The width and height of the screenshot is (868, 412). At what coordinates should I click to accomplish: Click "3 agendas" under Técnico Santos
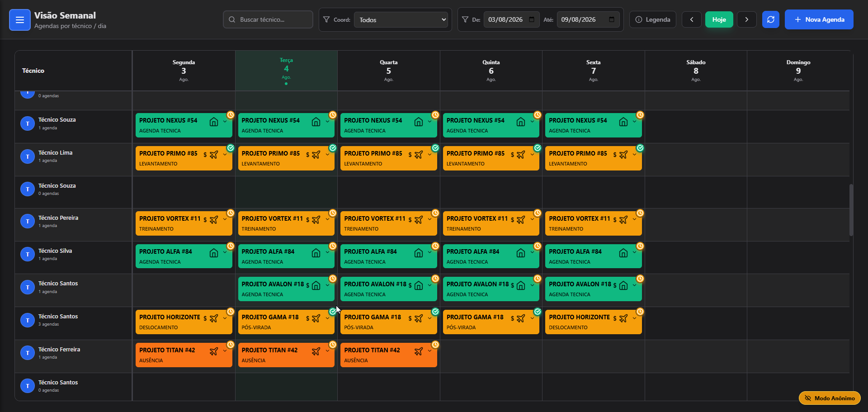click(x=49, y=324)
